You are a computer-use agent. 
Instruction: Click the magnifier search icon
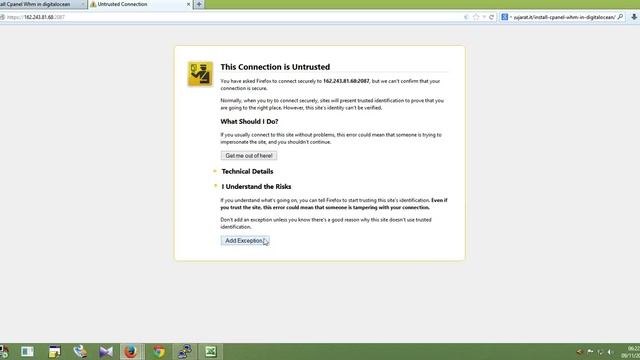(x=620, y=17)
